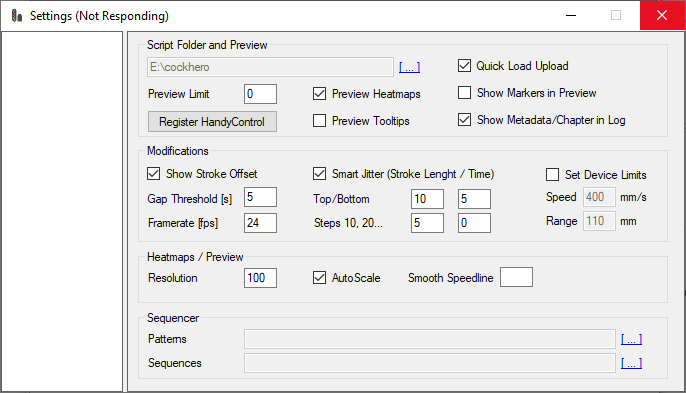686x393 pixels.
Task: Click Register HandyControl button
Action: (212, 122)
